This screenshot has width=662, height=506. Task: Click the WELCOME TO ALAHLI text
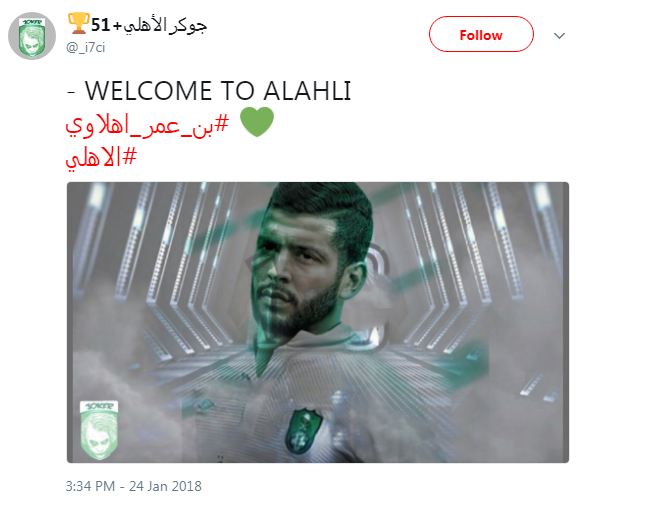218,91
